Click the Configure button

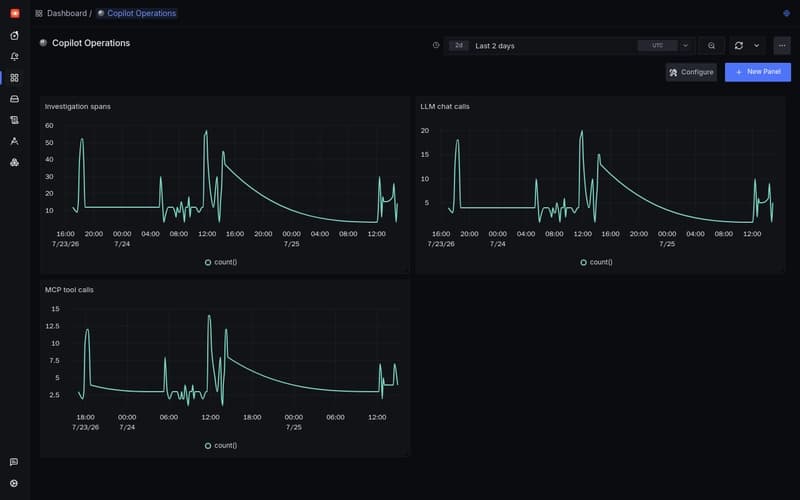(691, 72)
